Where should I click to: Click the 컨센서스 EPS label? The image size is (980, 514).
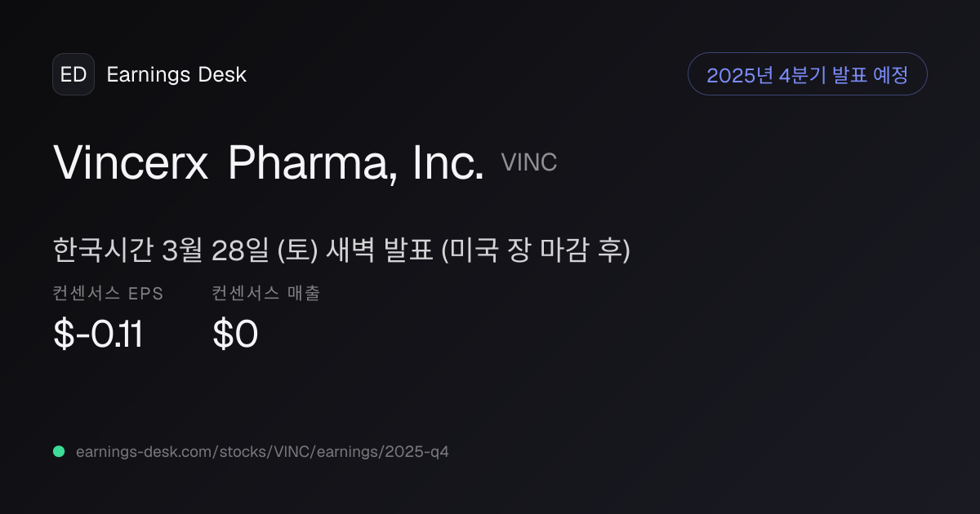click(108, 294)
